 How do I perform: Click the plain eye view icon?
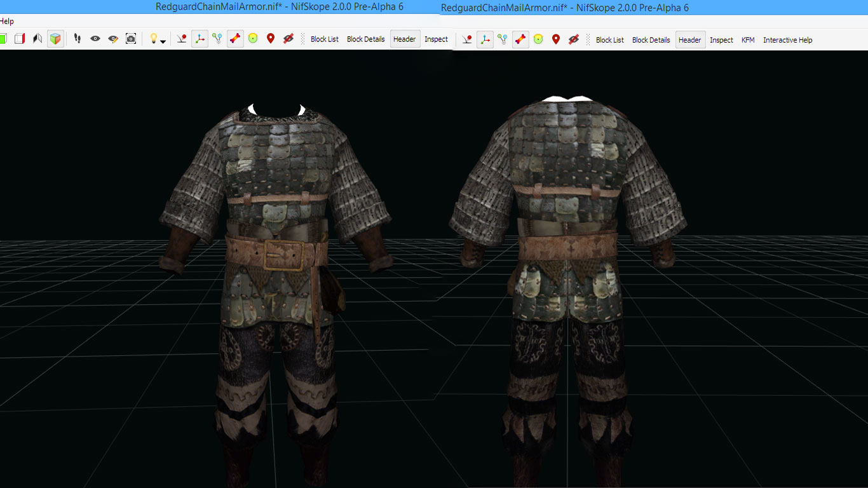pos(95,39)
